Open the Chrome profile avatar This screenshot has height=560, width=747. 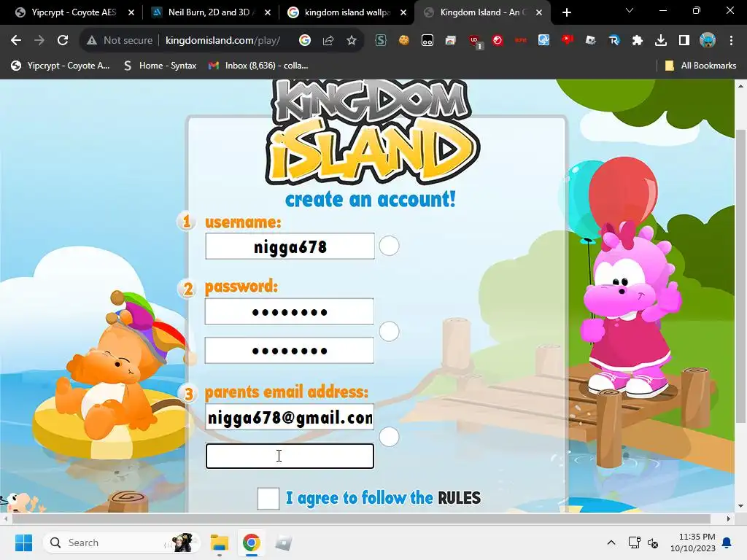click(708, 41)
